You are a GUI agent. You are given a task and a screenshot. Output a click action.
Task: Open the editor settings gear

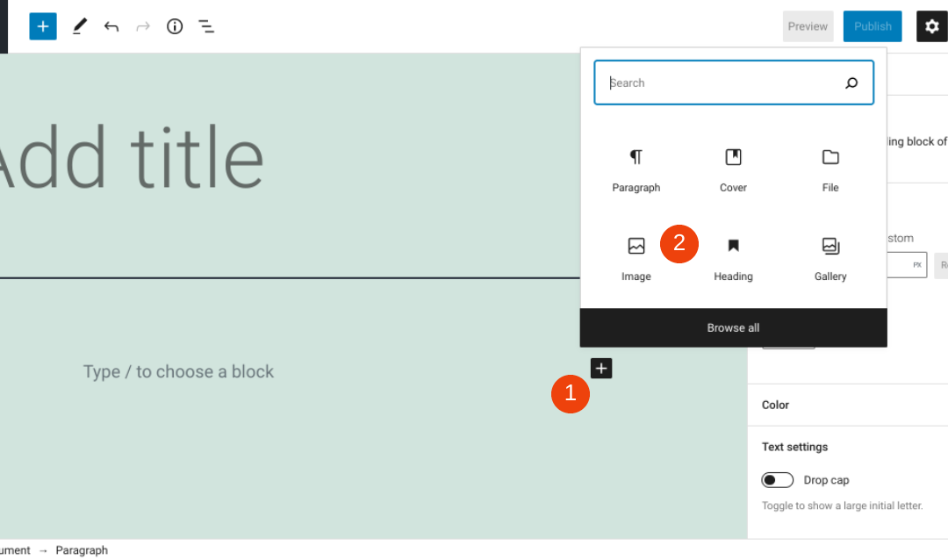point(931,26)
